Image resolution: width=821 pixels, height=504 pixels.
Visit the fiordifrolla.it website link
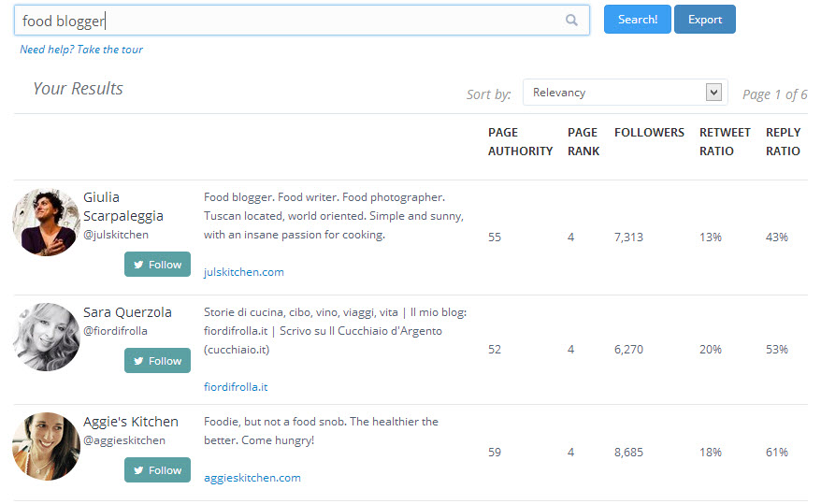[x=236, y=387]
